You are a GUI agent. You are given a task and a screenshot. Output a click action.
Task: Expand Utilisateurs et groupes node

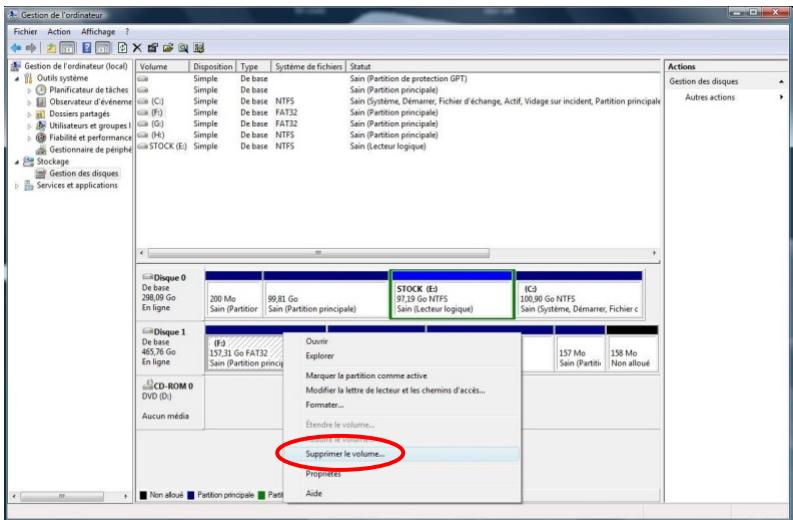click(x=29, y=126)
